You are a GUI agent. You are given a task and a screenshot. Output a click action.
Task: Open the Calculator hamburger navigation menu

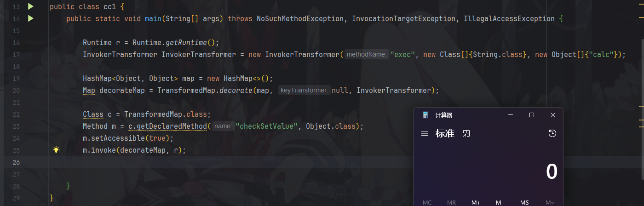[x=425, y=134]
